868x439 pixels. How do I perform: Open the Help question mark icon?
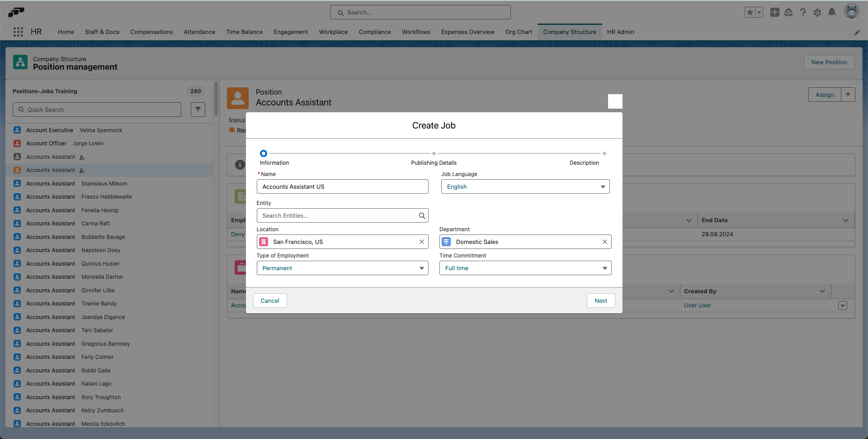803,12
